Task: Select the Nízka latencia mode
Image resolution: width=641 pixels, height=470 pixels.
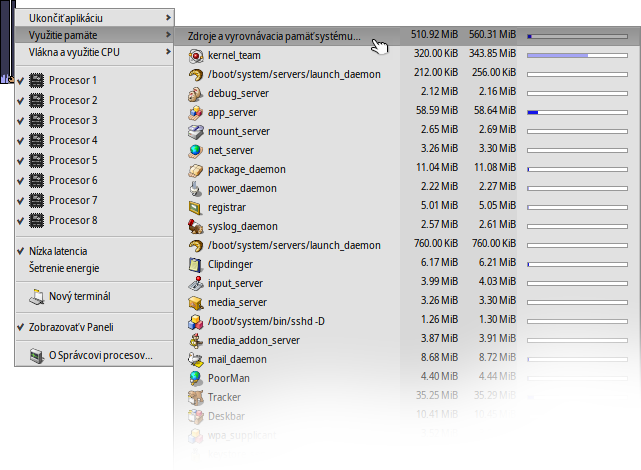Action: 94,251
